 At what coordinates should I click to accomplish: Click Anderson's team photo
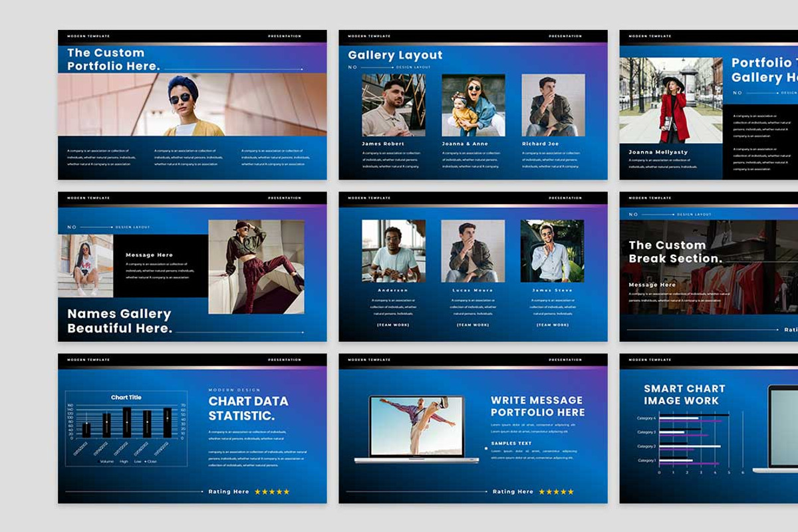click(394, 251)
